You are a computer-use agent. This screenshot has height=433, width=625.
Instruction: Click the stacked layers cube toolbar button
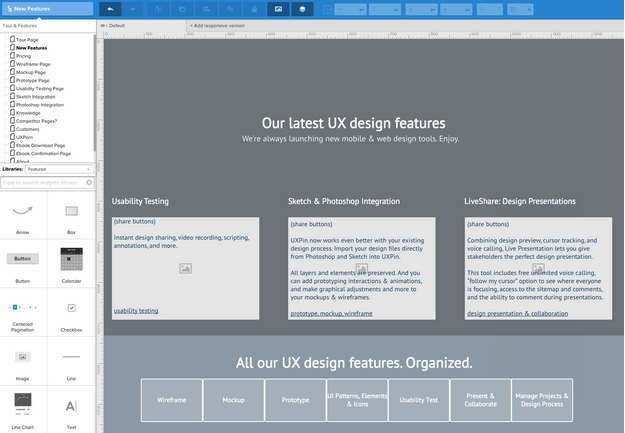(302, 9)
